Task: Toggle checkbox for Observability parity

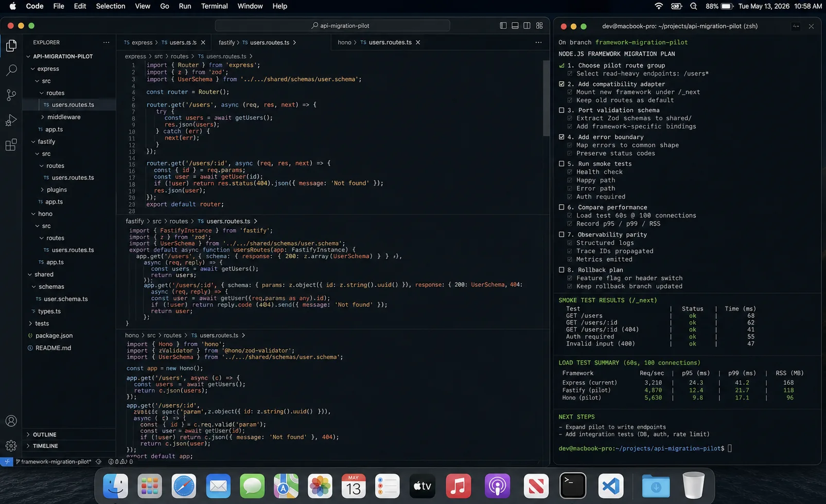Action: pyautogui.click(x=561, y=235)
